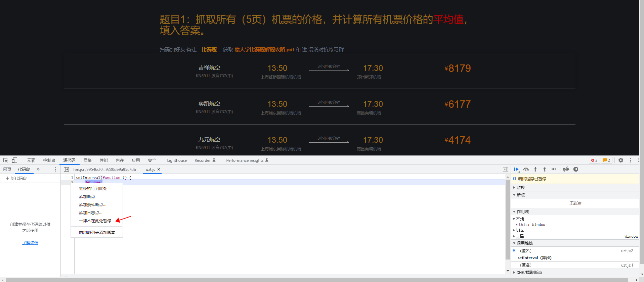Step into next function call
Image resolution: width=644 pixels, height=282 pixels.
[x=535, y=170]
